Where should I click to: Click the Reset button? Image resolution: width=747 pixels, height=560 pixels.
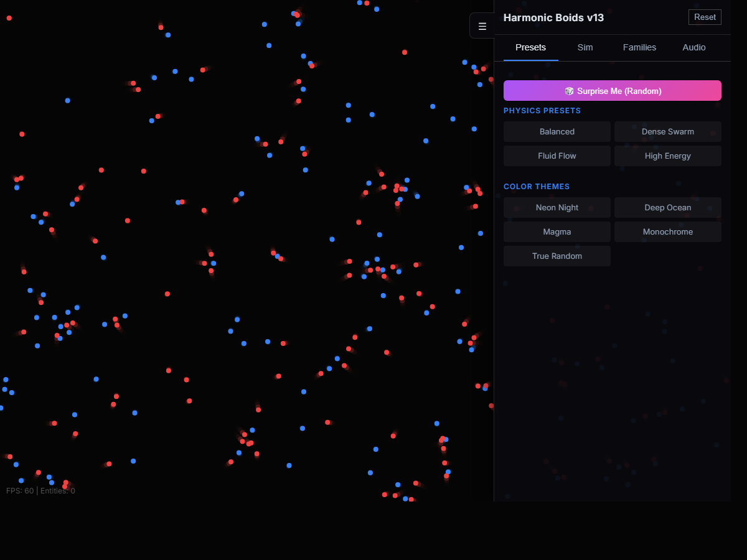(705, 17)
